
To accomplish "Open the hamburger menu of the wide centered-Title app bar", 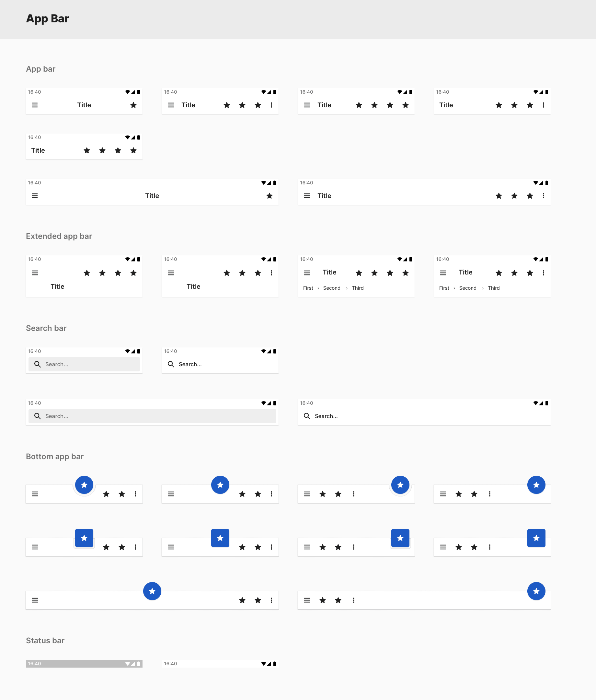I will pos(35,196).
